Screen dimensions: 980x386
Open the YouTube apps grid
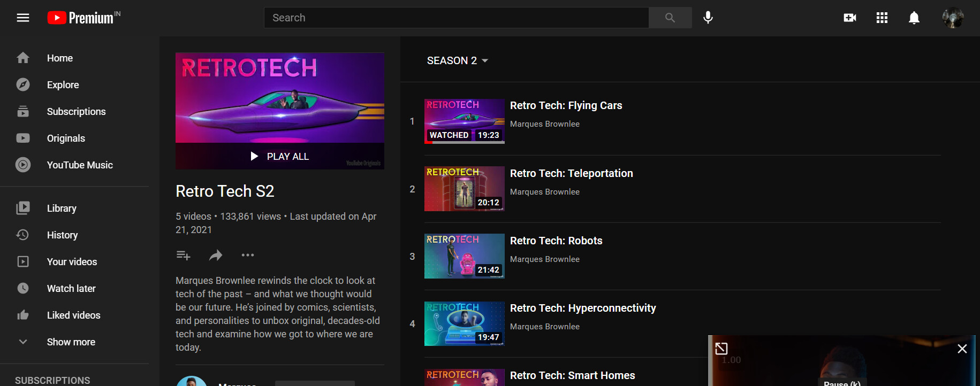882,18
